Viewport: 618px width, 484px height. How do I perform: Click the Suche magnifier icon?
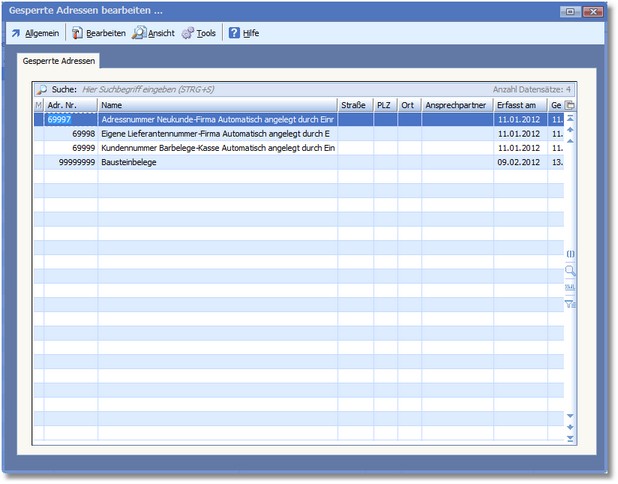point(42,89)
